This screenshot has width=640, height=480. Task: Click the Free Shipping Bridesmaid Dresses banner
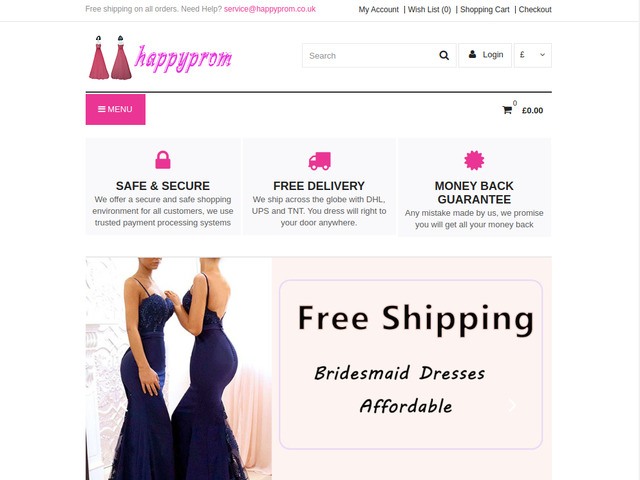(411, 364)
